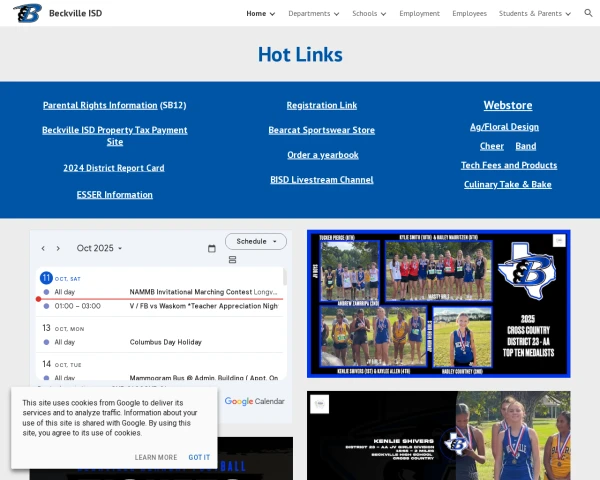Viewport: 600px width, 480px height.
Task: Open the Webstore heading link
Action: 508,105
